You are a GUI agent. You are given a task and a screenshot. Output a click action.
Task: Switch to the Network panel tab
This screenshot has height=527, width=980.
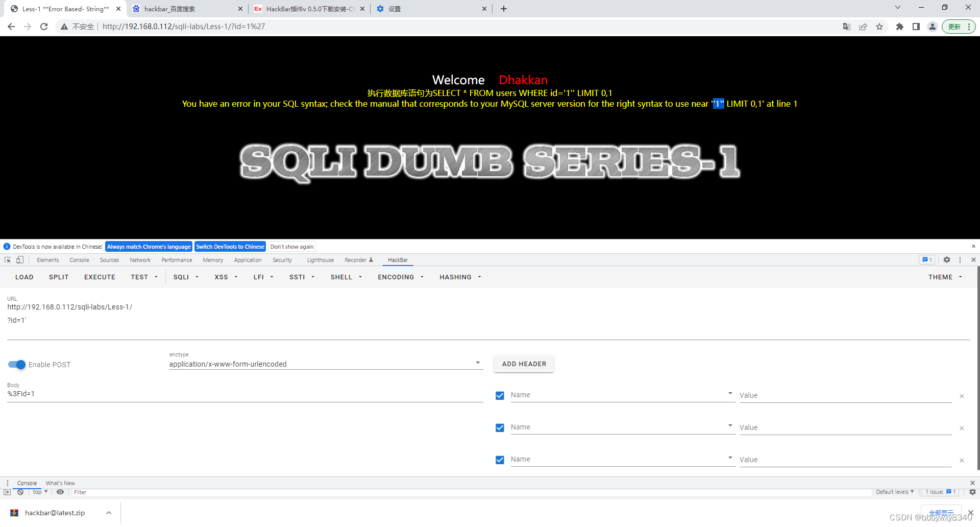pyautogui.click(x=140, y=260)
